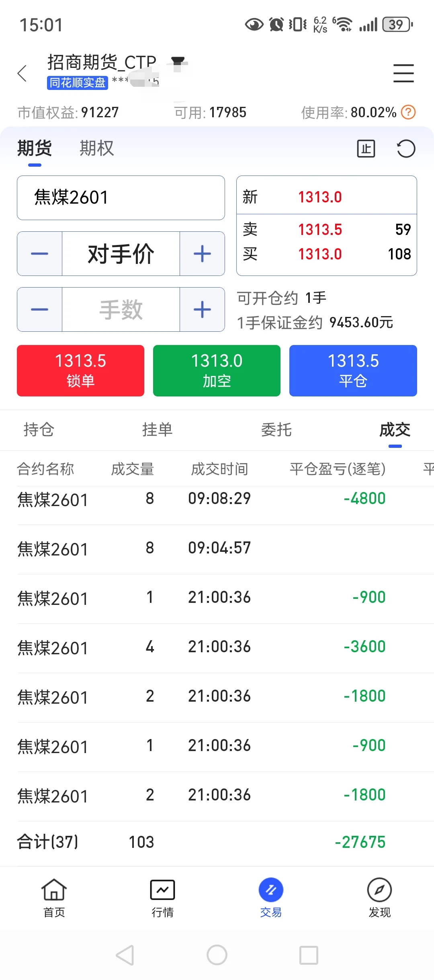Tap 成交时间 column header
The width and height of the screenshot is (434, 980).
[x=219, y=469]
